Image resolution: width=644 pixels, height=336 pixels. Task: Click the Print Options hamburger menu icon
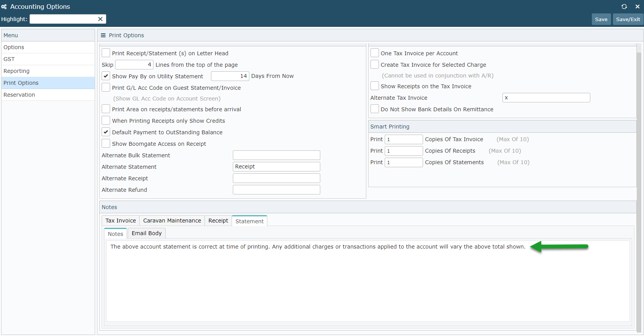(103, 35)
